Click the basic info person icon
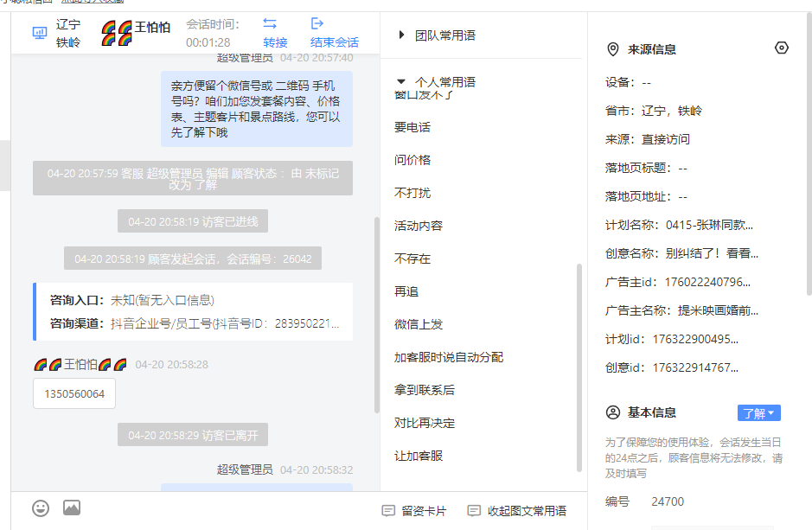The height and width of the screenshot is (530, 812). pyautogui.click(x=612, y=412)
